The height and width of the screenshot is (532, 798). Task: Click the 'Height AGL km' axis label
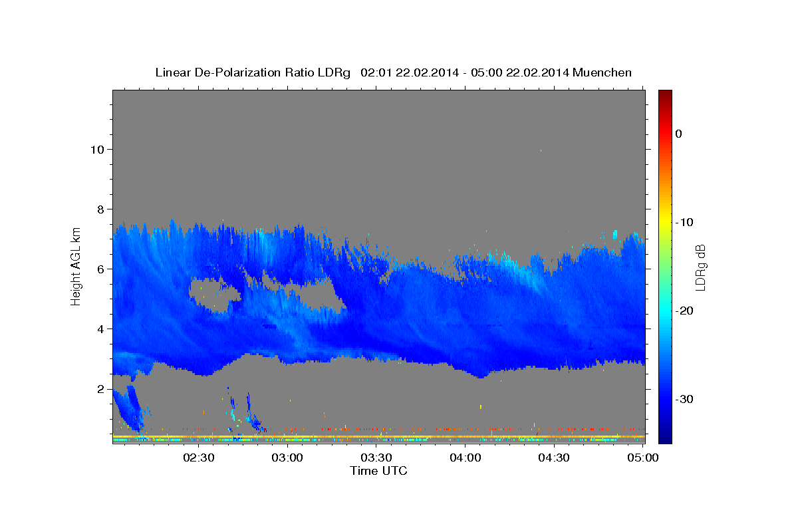point(76,266)
